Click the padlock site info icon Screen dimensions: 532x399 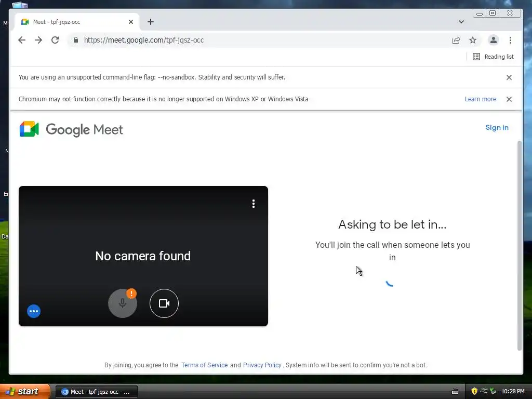pyautogui.click(x=76, y=40)
